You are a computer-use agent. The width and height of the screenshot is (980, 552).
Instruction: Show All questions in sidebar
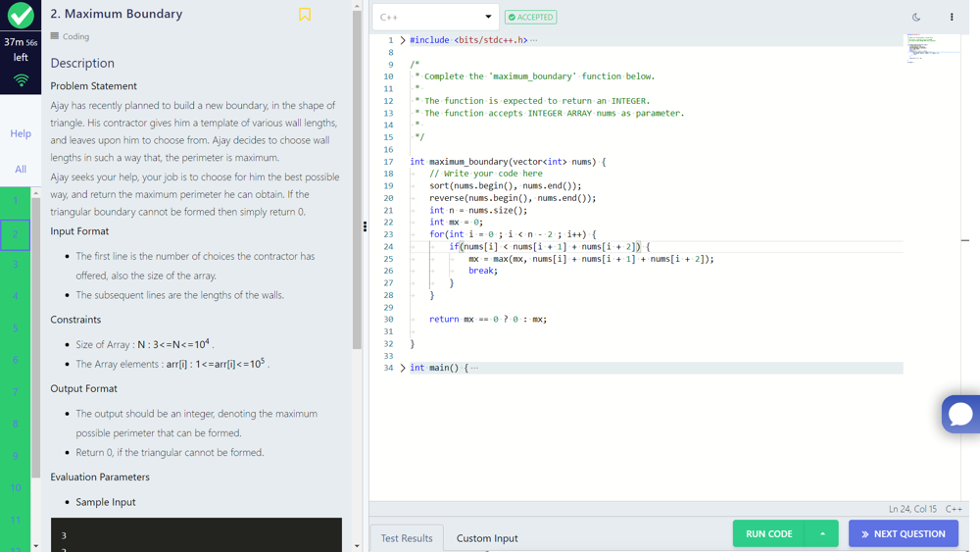pos(20,169)
